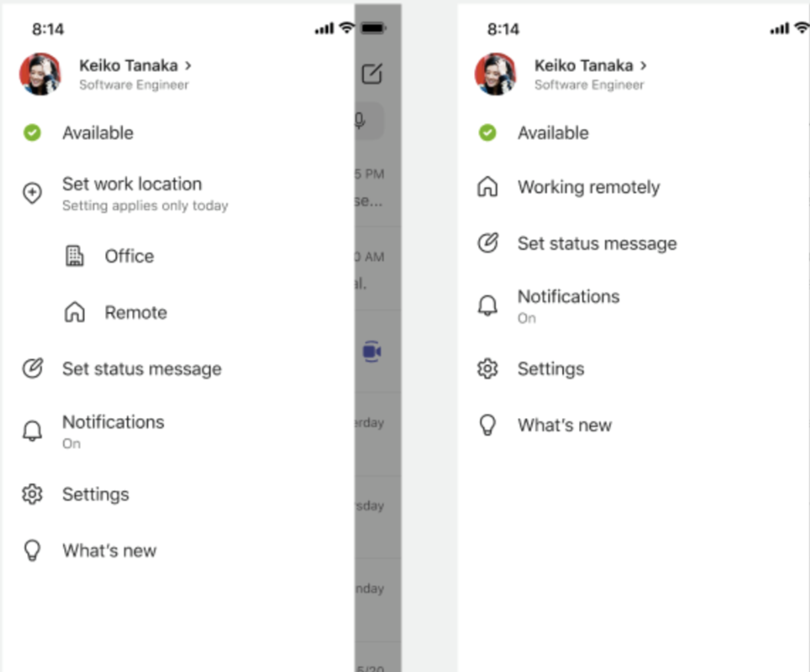The width and height of the screenshot is (810, 672).
Task: Tap the video call icon
Action: 373,352
